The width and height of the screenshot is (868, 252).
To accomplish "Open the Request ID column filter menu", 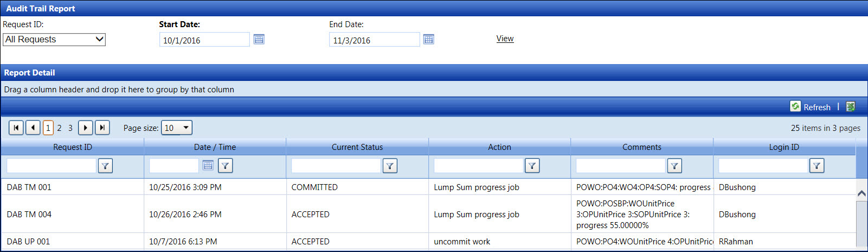I will point(105,166).
